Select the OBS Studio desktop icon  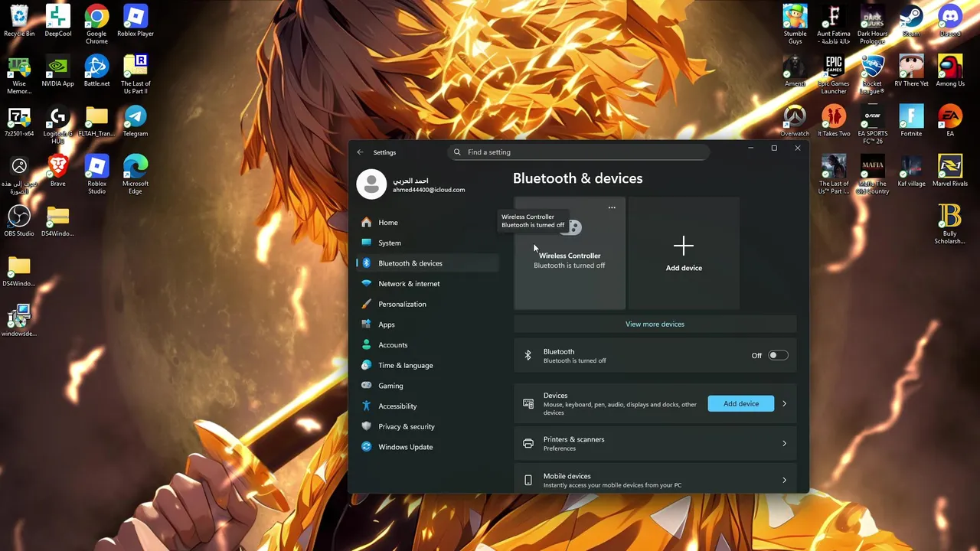coord(19,221)
